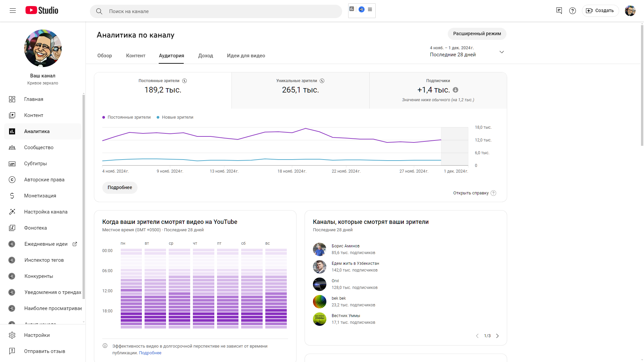Click the Создать button
The image size is (644, 362).
pyautogui.click(x=600, y=11)
